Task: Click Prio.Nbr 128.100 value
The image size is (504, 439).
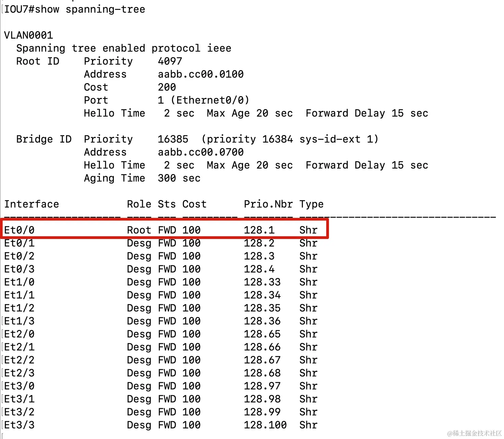Action: tap(265, 425)
